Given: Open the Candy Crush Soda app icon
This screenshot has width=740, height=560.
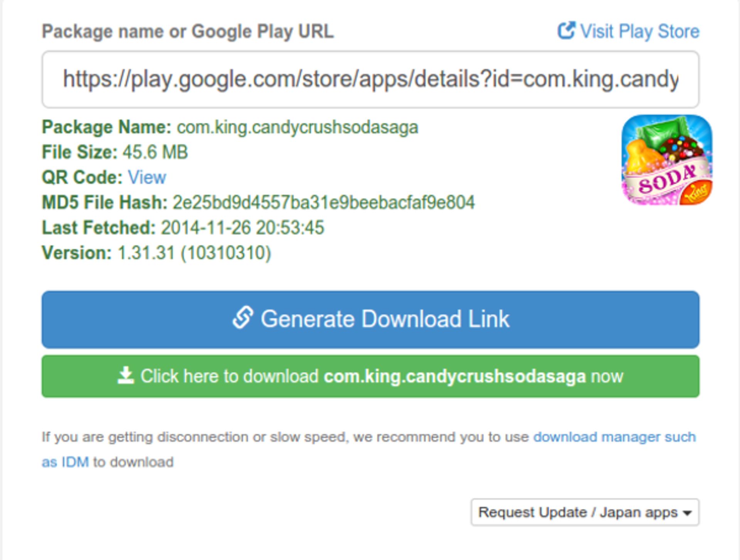Looking at the screenshot, I should click(667, 160).
